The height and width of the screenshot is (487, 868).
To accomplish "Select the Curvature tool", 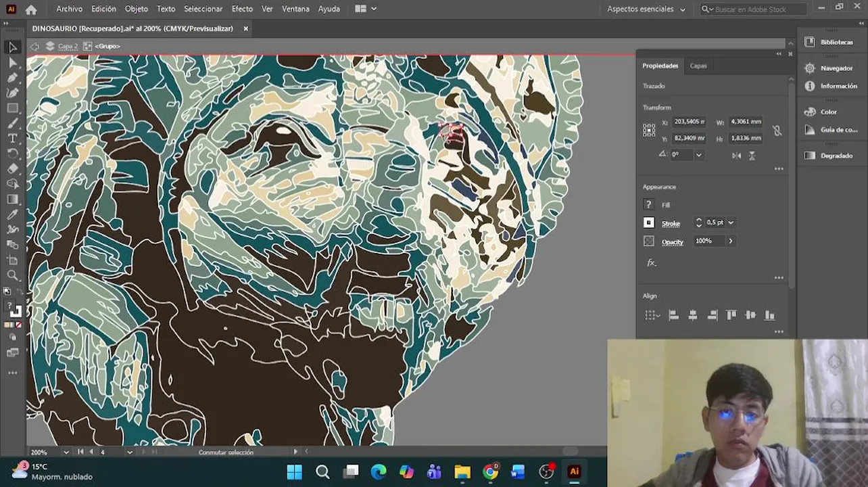I will [12, 93].
